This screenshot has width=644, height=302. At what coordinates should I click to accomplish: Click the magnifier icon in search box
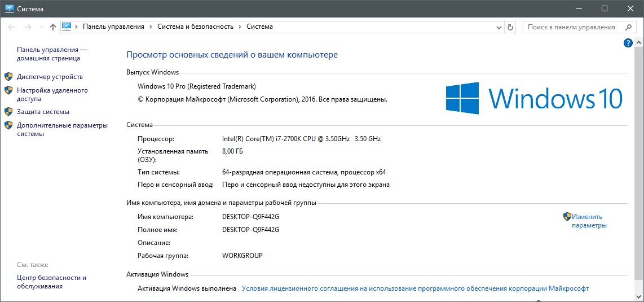[629, 27]
